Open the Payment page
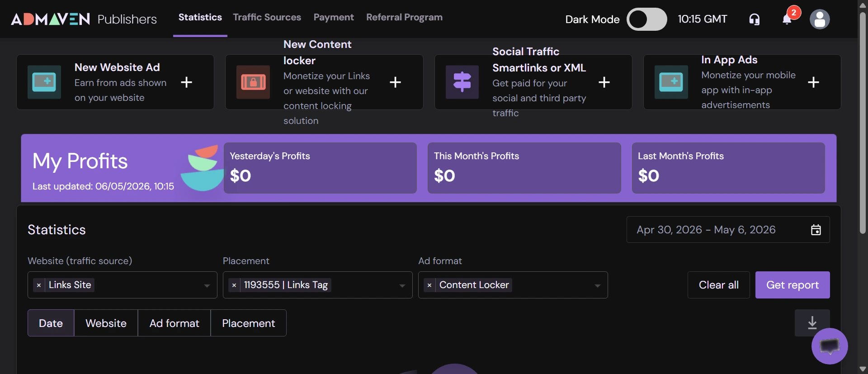868x374 pixels. (x=334, y=17)
